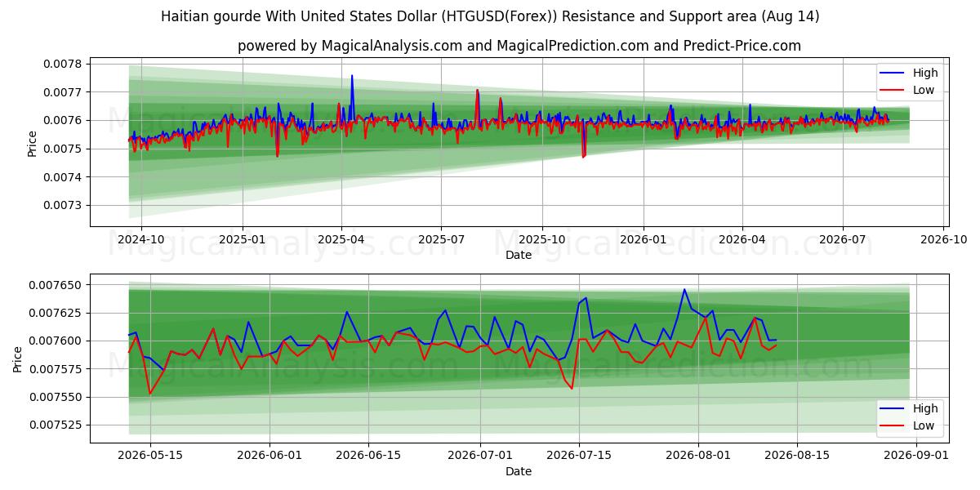Image resolution: width=980 pixels, height=490 pixels.
Task: Click the 0.007550 price tick label
Action: click(54, 398)
